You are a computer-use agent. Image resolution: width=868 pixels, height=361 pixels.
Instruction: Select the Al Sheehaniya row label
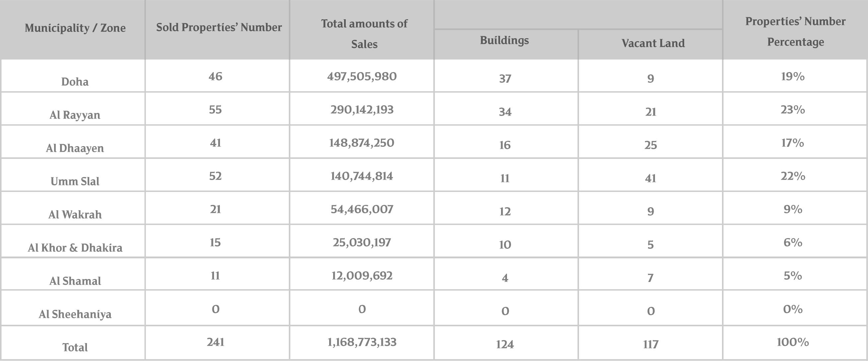coord(75,314)
